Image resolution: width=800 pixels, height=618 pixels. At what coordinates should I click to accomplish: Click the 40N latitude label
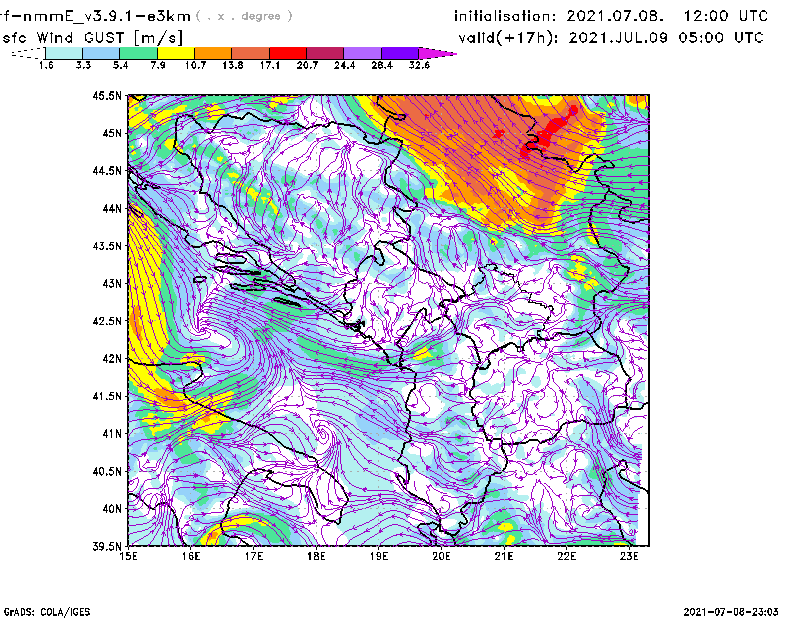click(x=112, y=509)
